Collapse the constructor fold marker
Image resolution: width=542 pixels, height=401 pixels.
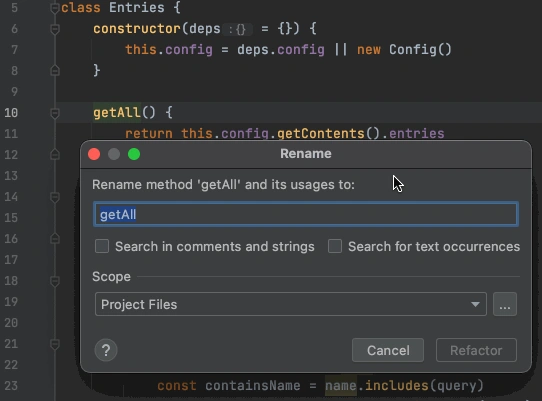pos(55,29)
